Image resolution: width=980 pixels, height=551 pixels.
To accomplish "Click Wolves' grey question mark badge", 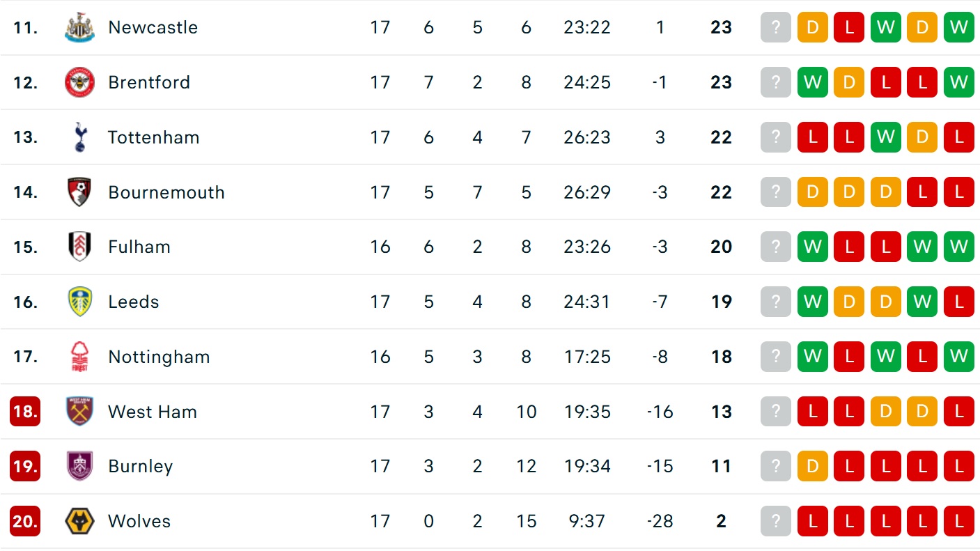I will [776, 521].
